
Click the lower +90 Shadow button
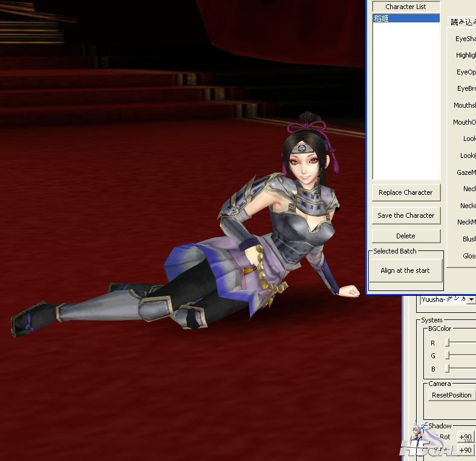(465, 450)
